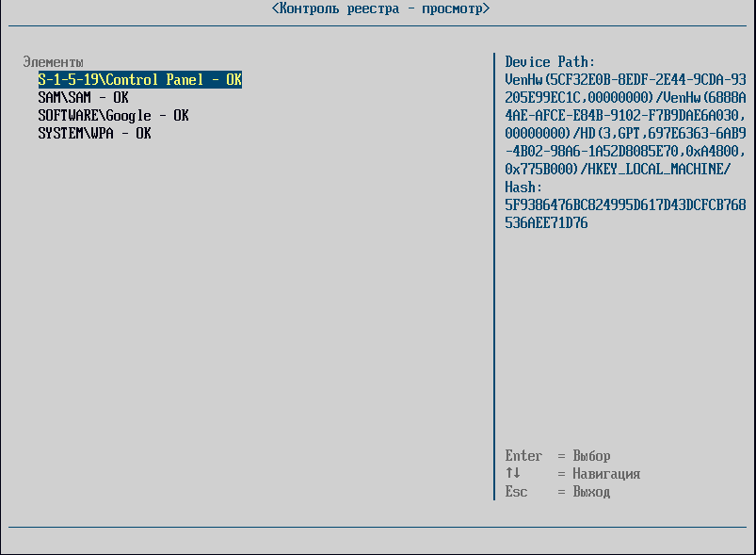Click the Esc key hint
This screenshot has width=756, height=555.
516,492
